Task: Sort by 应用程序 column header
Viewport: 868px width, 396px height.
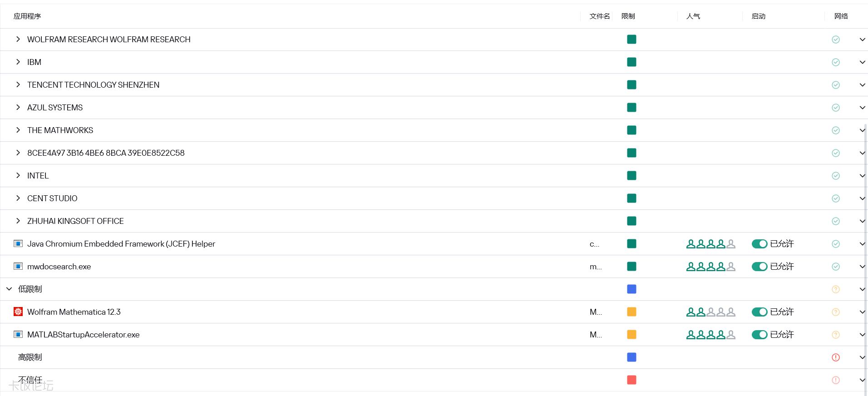Action: tap(27, 16)
